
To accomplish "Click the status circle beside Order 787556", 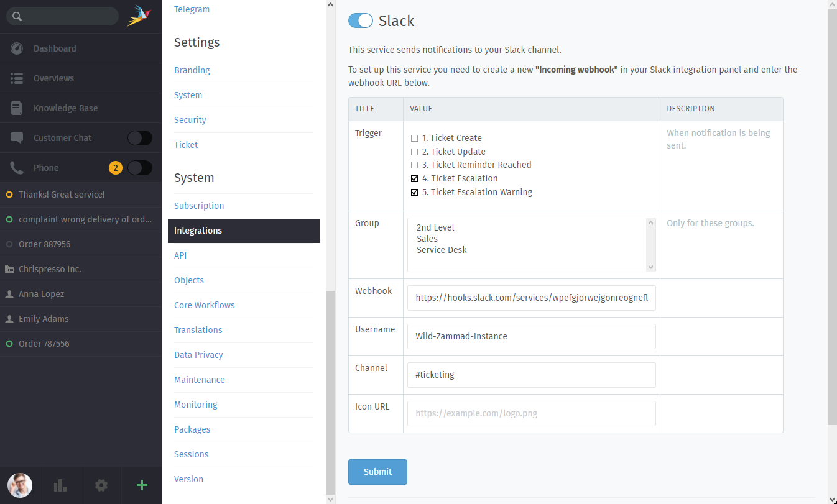I will pos(9,344).
